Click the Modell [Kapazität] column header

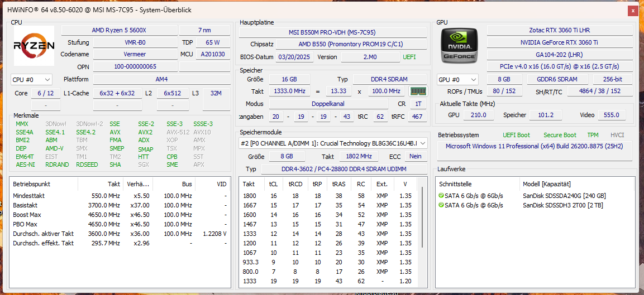click(x=576, y=184)
